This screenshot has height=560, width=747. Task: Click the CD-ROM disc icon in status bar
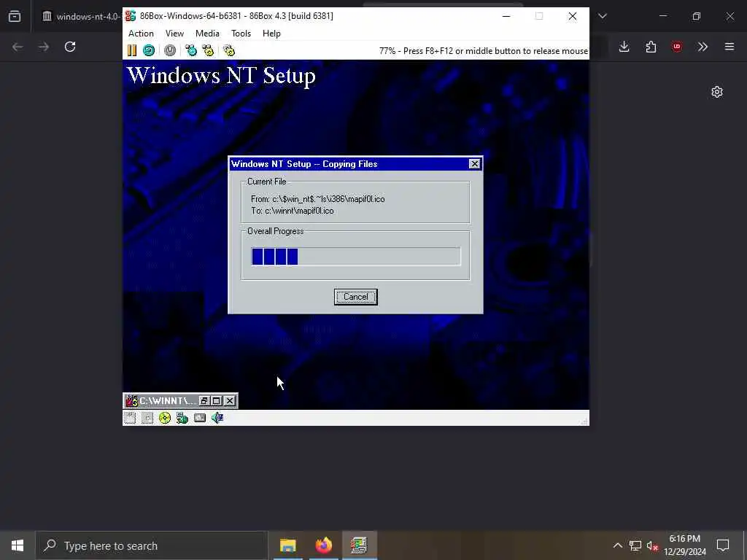[165, 418]
